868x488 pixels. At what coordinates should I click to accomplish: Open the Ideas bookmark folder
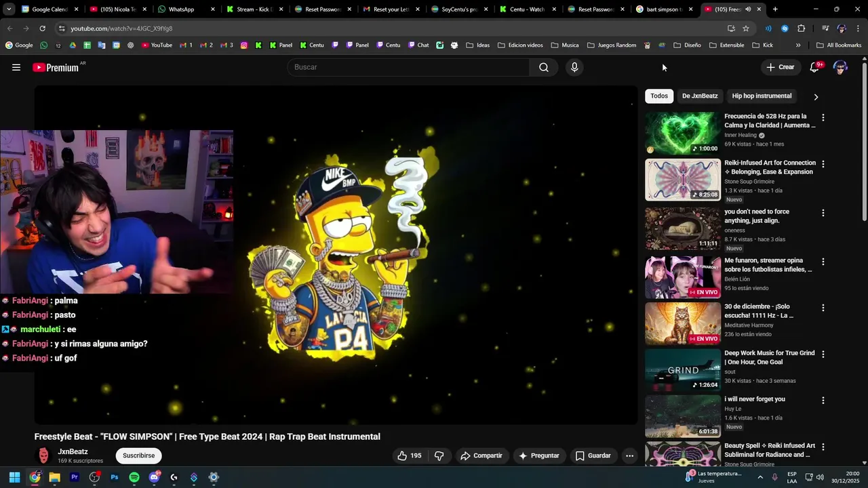coord(477,45)
